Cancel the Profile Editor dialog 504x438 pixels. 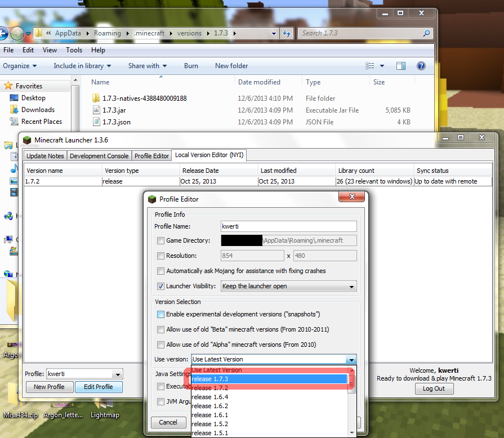coord(168,422)
